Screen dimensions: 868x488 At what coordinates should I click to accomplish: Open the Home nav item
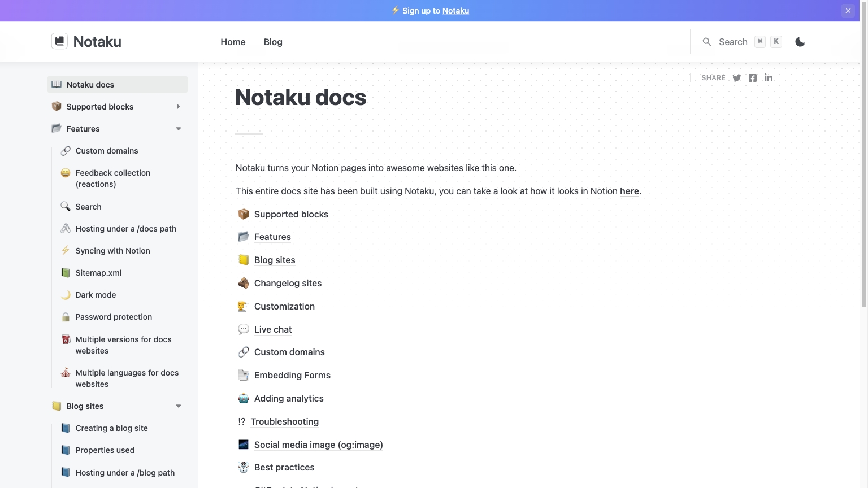[233, 42]
